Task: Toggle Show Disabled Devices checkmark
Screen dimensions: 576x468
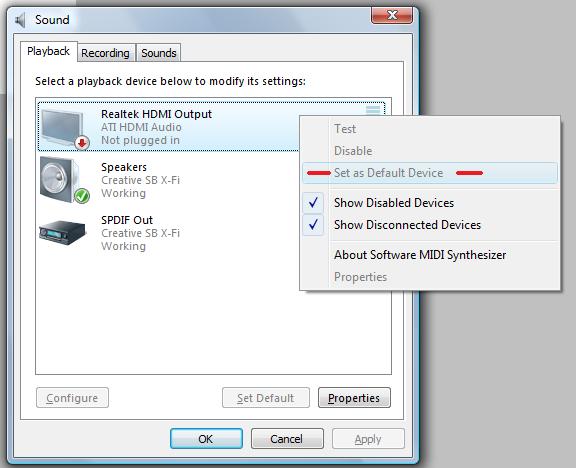Action: pos(313,203)
